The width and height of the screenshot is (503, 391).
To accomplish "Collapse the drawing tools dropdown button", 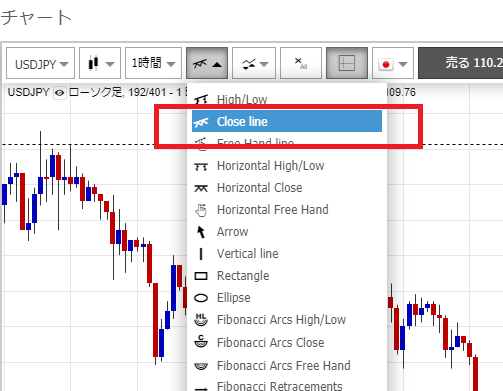I will click(207, 63).
